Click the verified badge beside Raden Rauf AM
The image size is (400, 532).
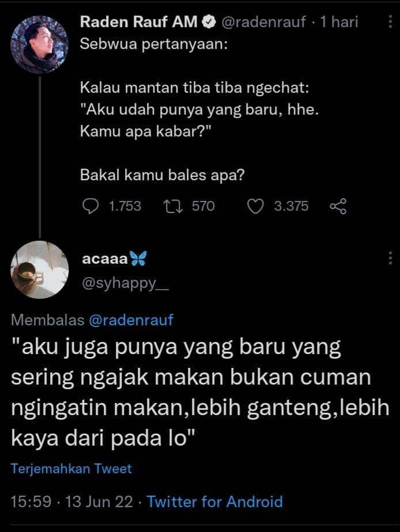pos(209,22)
